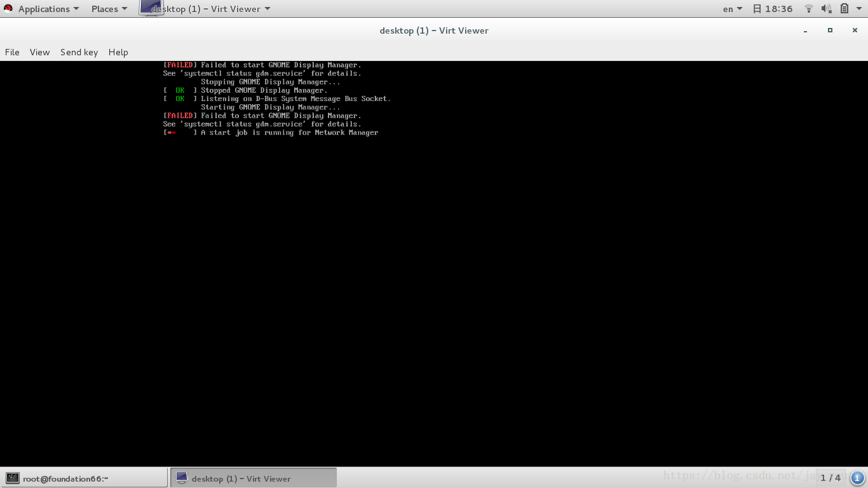Open the Help menu

118,52
